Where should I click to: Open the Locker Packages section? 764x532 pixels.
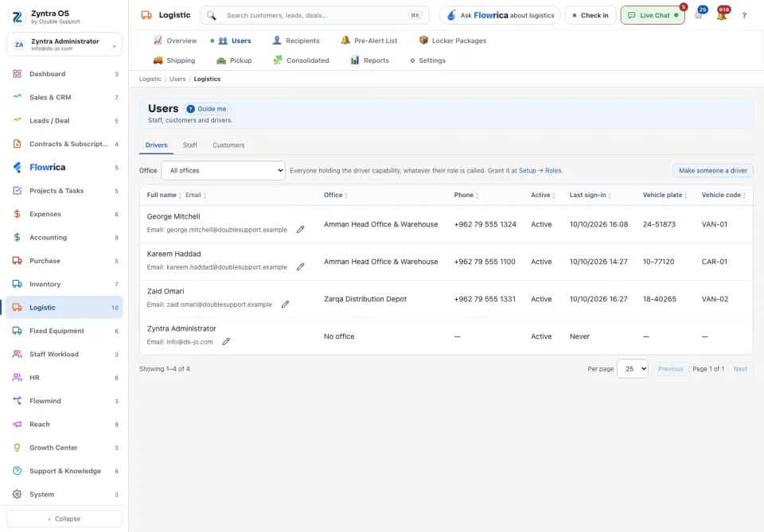coord(453,41)
